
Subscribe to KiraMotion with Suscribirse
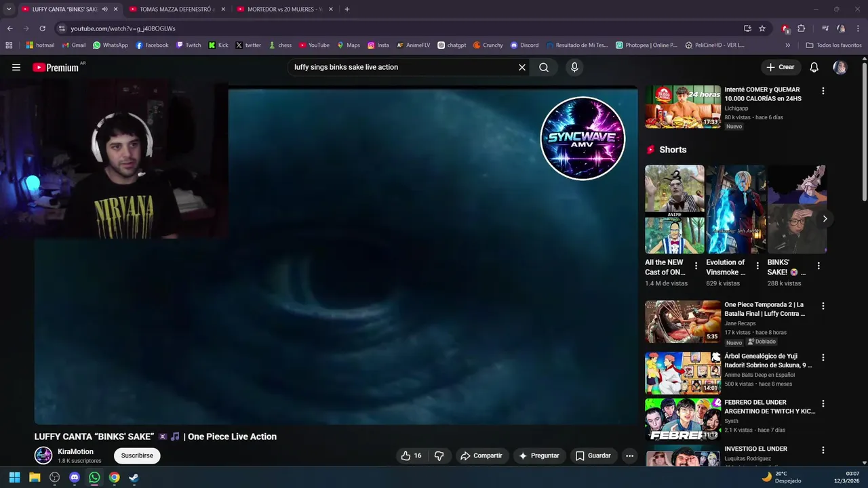pos(137,455)
